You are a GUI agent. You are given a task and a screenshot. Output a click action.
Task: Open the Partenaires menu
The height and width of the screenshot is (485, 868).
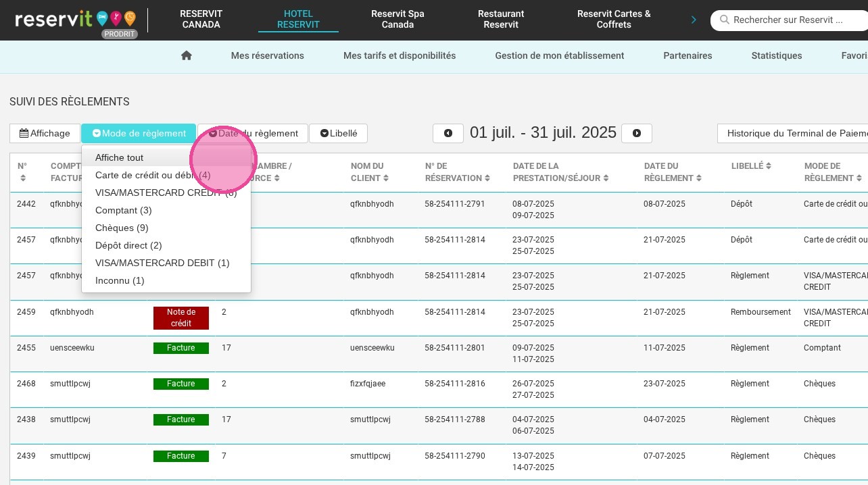pos(688,55)
